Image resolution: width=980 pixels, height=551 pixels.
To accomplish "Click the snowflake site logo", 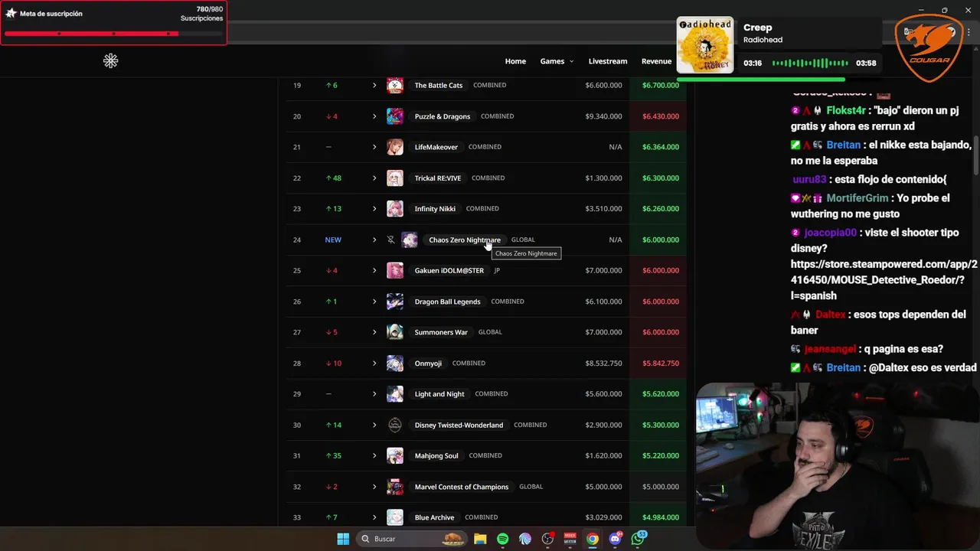I will (110, 60).
